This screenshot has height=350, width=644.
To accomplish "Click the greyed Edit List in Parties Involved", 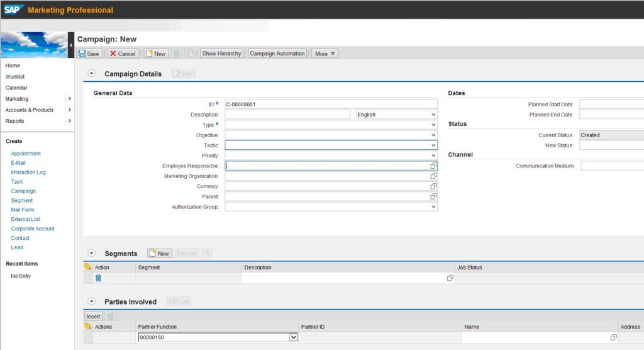I will [179, 302].
